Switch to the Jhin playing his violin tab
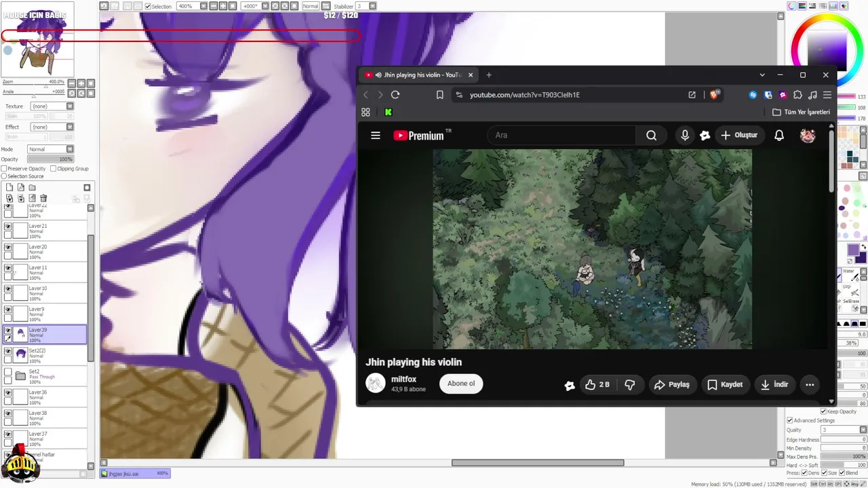The image size is (868, 488). tap(419, 75)
